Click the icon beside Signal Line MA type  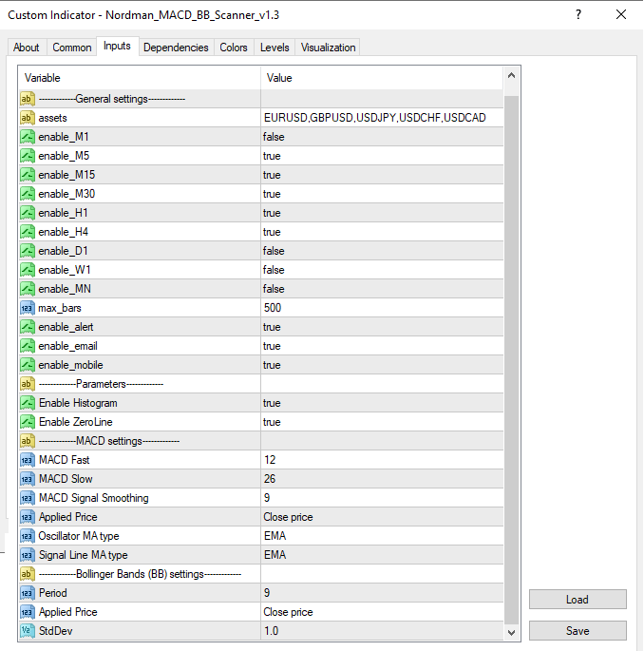pyautogui.click(x=27, y=555)
